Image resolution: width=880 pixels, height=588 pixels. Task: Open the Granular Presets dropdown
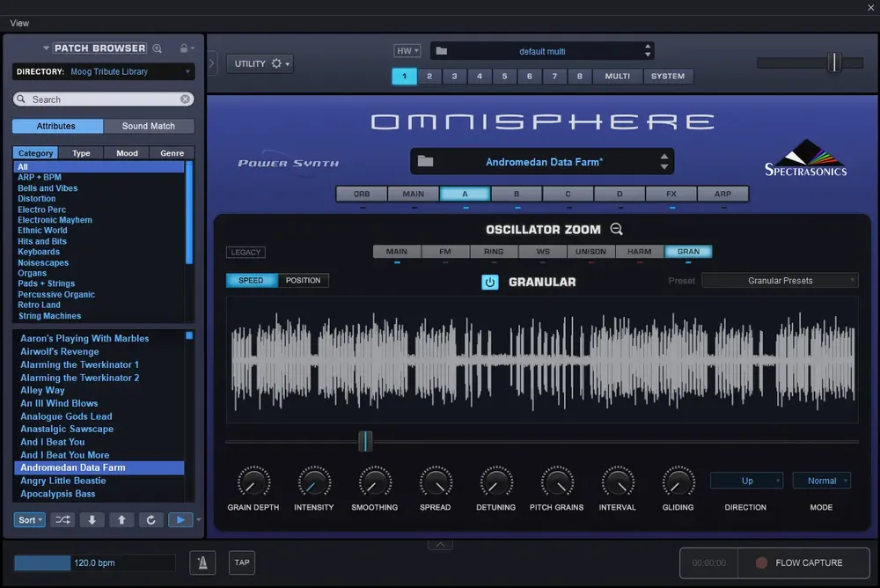point(780,280)
